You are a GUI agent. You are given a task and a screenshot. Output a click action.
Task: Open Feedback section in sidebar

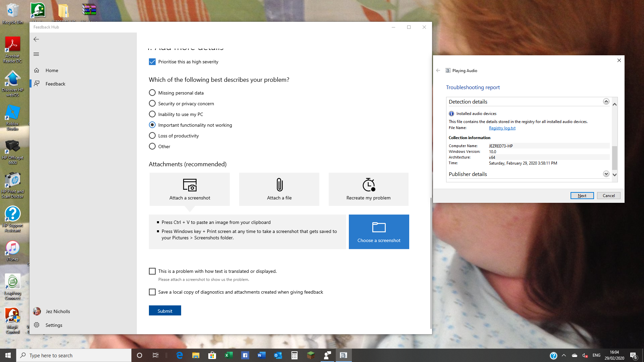(83, 84)
